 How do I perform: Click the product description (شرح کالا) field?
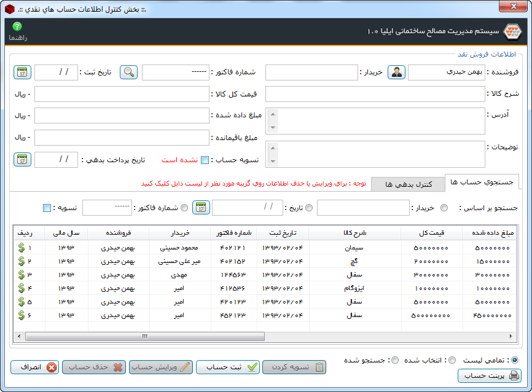pos(375,94)
